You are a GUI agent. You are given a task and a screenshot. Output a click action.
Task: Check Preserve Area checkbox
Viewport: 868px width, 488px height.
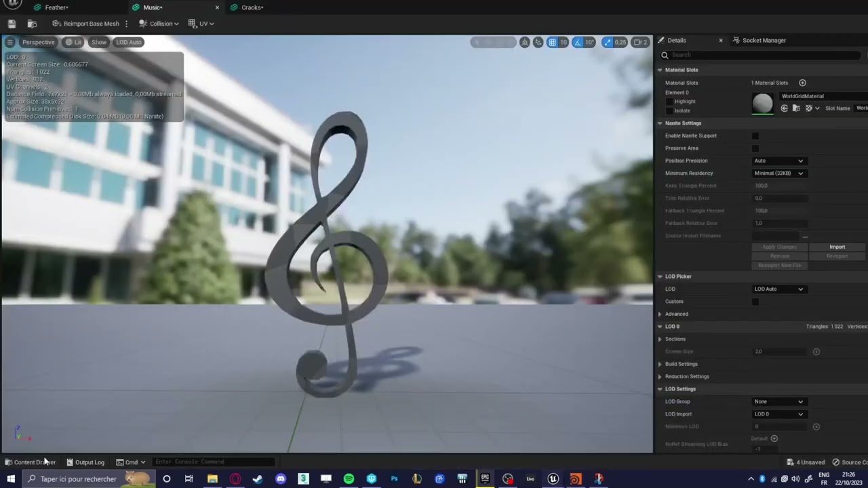pyautogui.click(x=755, y=148)
